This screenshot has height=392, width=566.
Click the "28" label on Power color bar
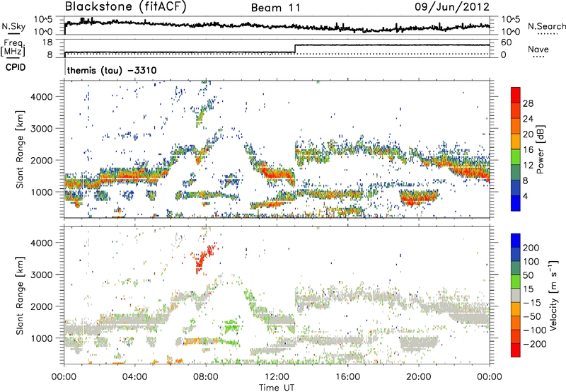coord(528,103)
